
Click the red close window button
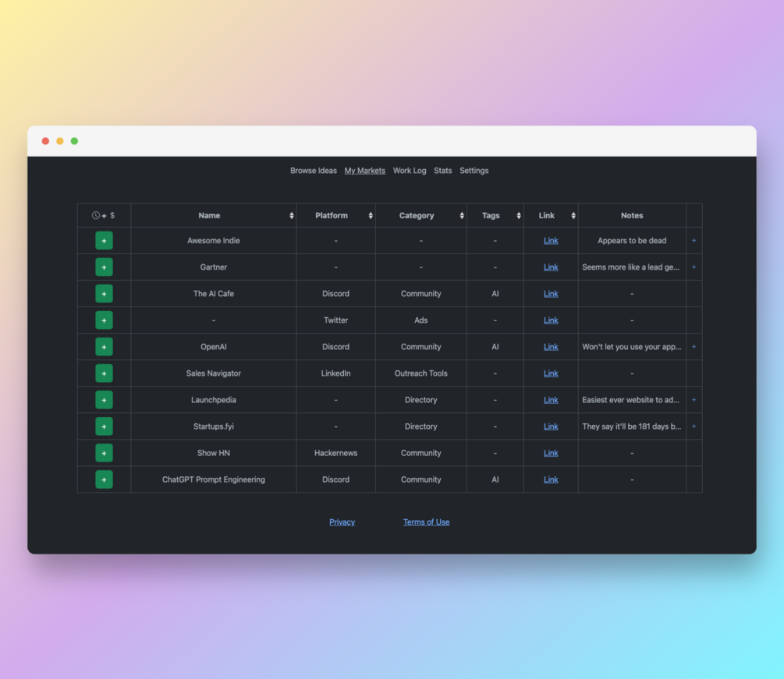tap(45, 141)
